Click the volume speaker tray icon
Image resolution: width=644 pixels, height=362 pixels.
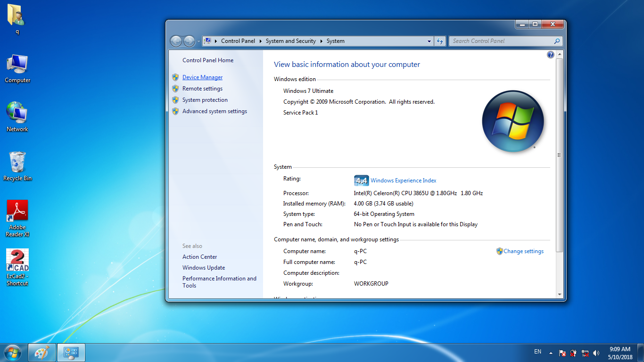[596, 353]
